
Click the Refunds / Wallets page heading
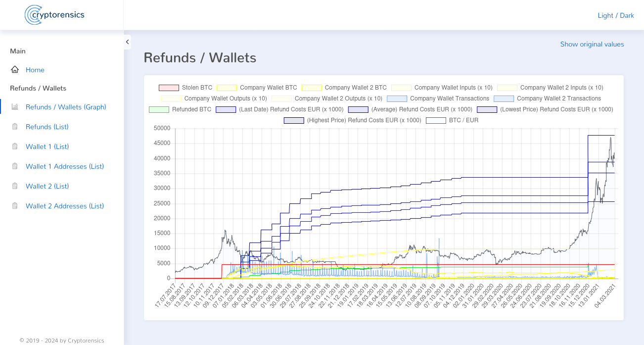(200, 57)
